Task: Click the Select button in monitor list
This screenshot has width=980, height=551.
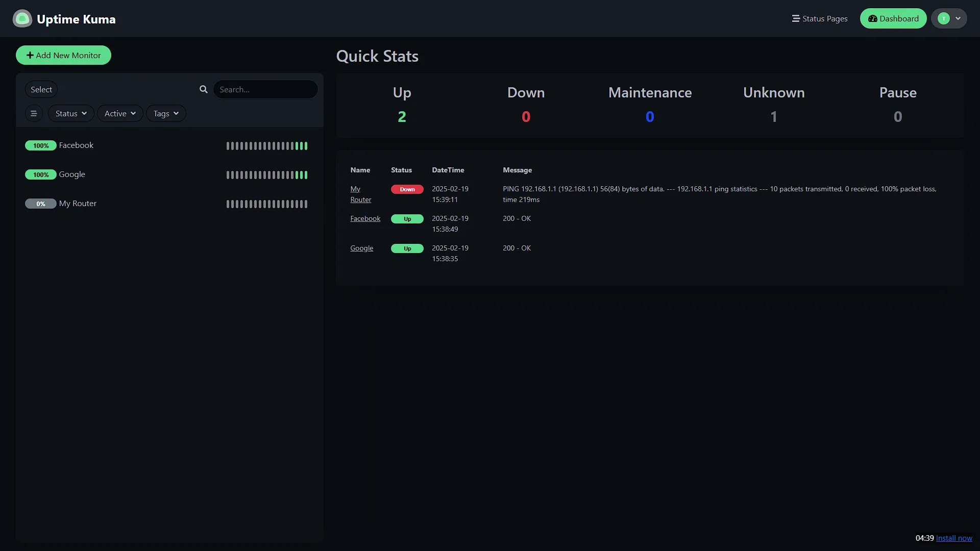Action: [x=41, y=89]
